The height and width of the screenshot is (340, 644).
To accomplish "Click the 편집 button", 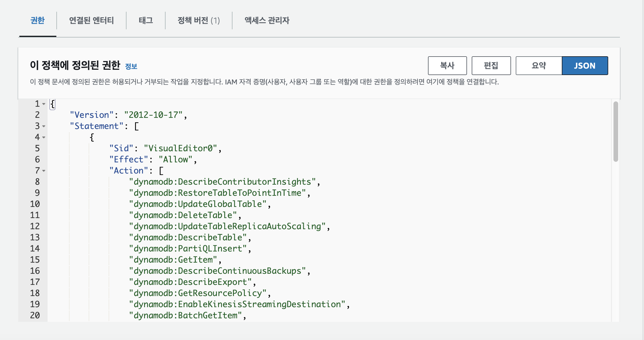I will tap(491, 66).
